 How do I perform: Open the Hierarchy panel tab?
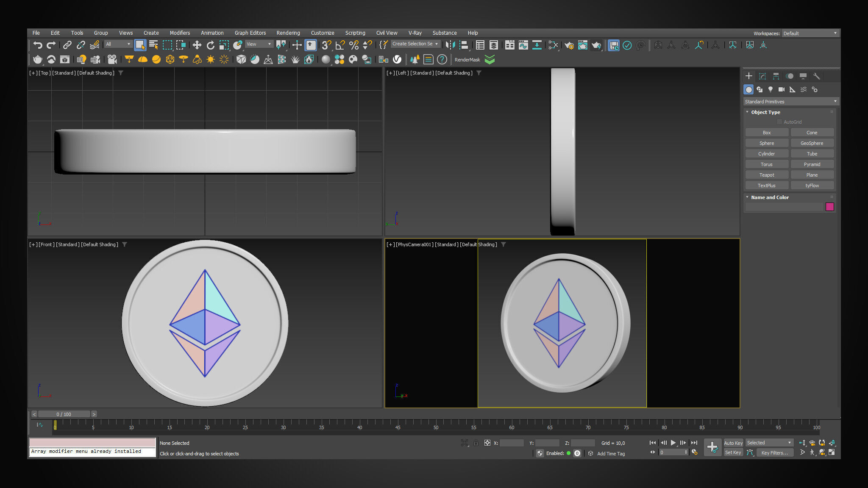776,76
